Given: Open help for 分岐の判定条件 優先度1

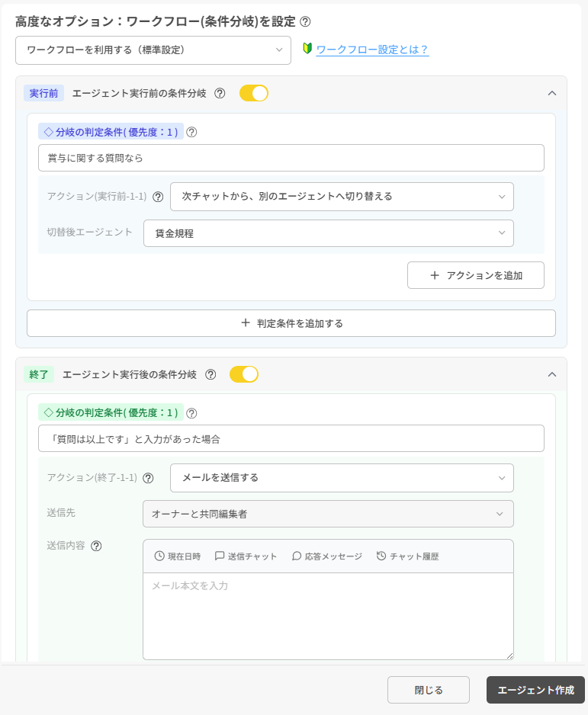Looking at the screenshot, I should tap(191, 133).
